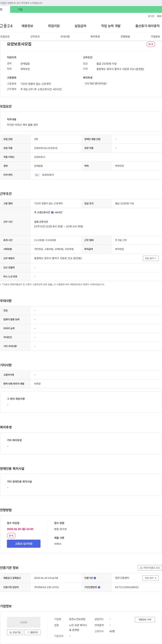The image size is (162, 644).
Task: Click the 40명 employee count
Action: [x=112, y=631]
